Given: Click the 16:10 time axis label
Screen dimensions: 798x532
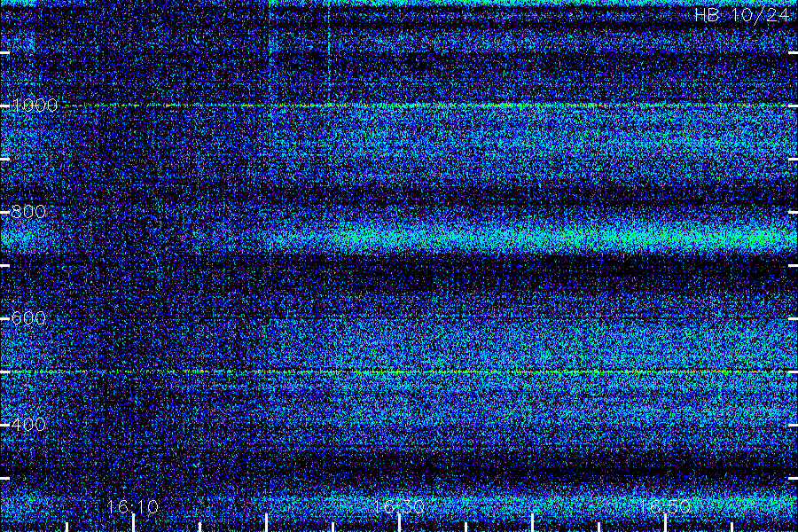Looking at the screenshot, I should [133, 506].
